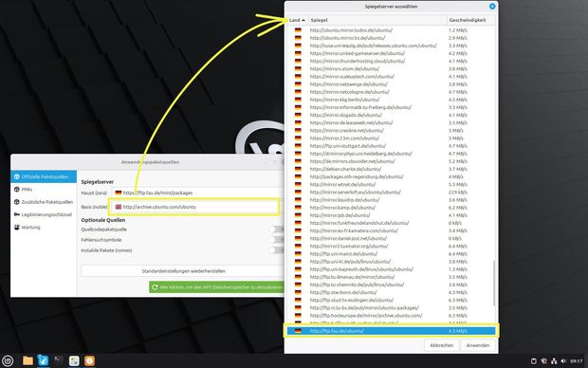
Task: Select the ftp.stw-bonn.de row
Action: click(x=391, y=292)
